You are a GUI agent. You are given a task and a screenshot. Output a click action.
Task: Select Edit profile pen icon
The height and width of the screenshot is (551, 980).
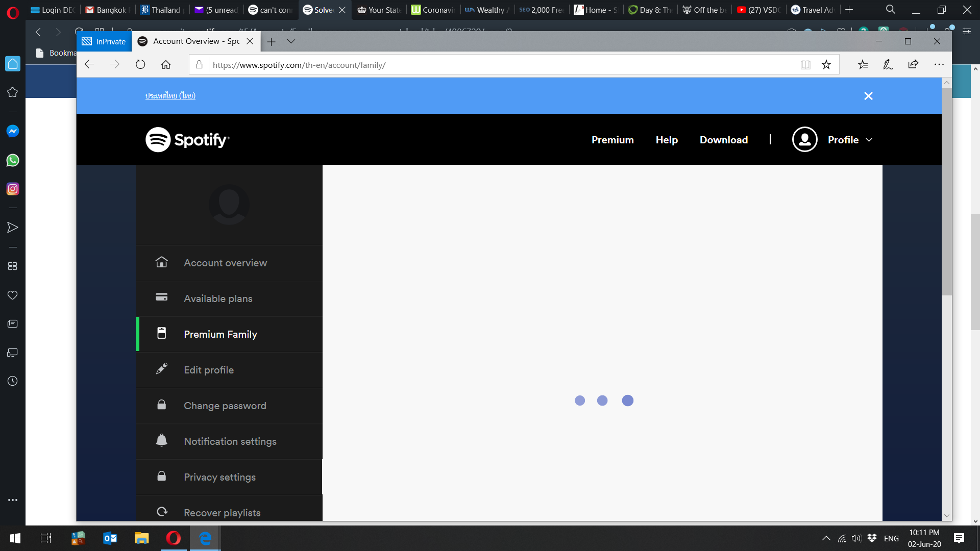(161, 369)
